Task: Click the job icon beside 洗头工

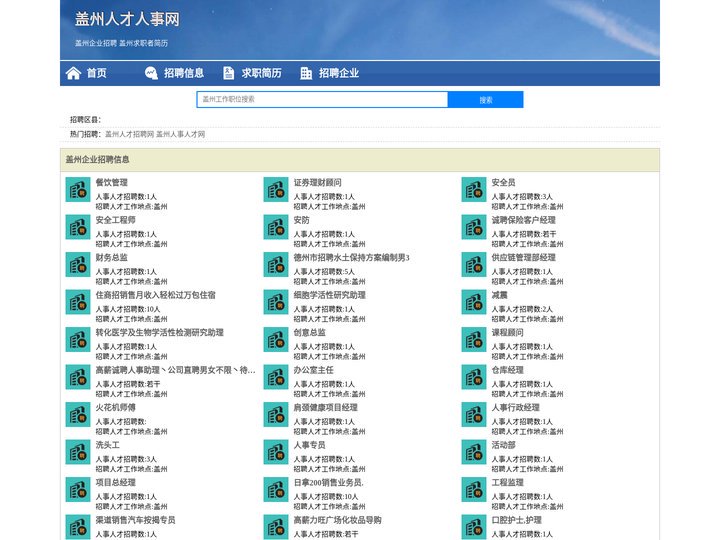Action: pos(78,452)
